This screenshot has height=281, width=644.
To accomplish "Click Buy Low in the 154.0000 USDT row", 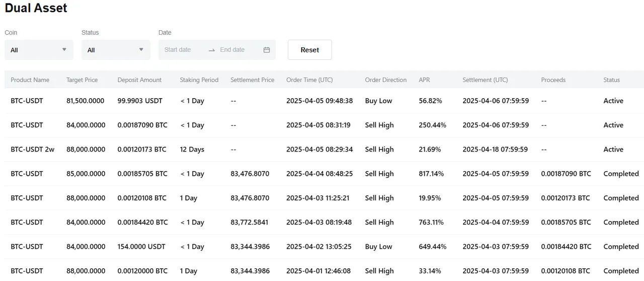I will point(378,247).
